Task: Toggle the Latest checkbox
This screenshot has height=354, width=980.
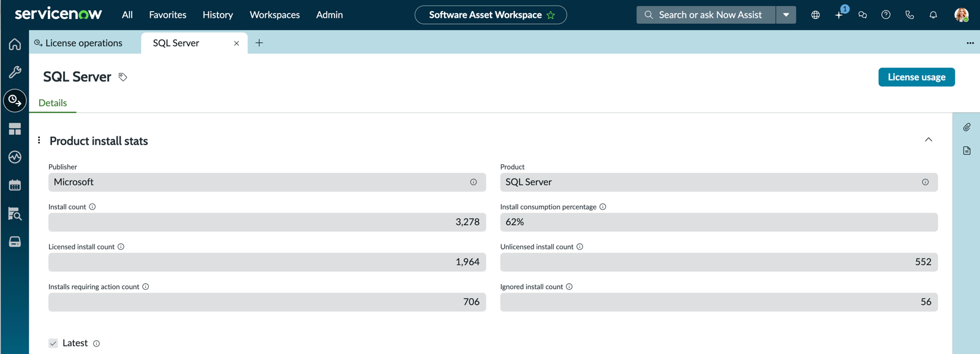Action: click(53, 343)
